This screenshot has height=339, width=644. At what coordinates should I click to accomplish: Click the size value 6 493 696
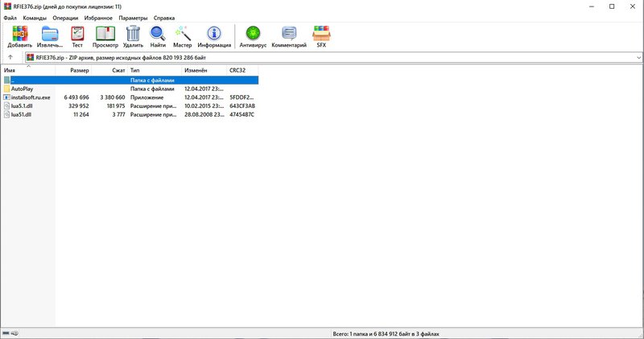click(x=76, y=97)
